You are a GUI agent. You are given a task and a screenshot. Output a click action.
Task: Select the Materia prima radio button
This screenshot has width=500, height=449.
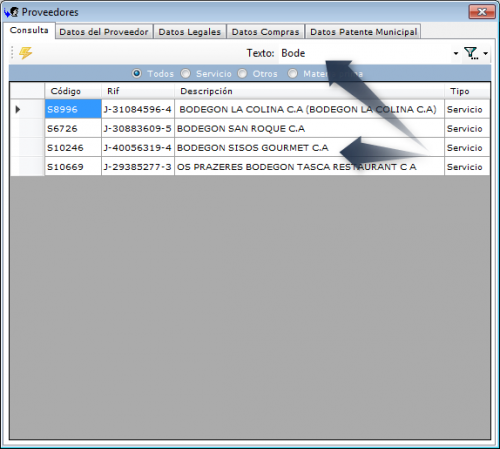coord(292,73)
